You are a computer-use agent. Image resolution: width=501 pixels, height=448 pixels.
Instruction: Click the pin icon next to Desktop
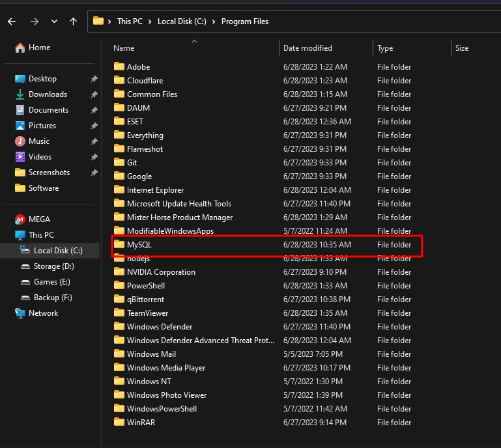(x=94, y=79)
